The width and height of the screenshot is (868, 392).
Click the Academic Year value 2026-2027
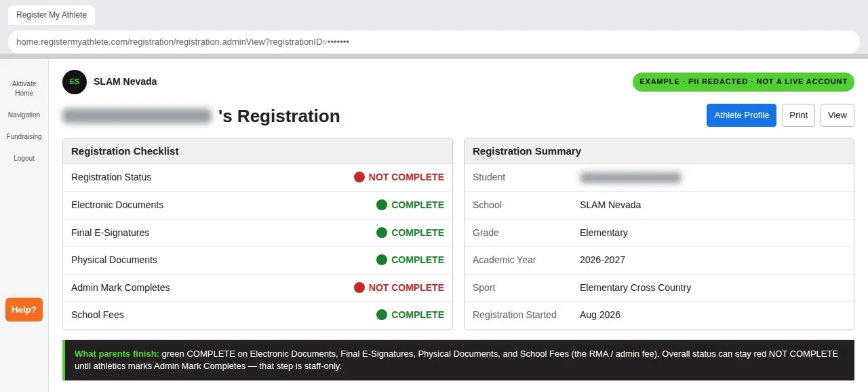602,260
